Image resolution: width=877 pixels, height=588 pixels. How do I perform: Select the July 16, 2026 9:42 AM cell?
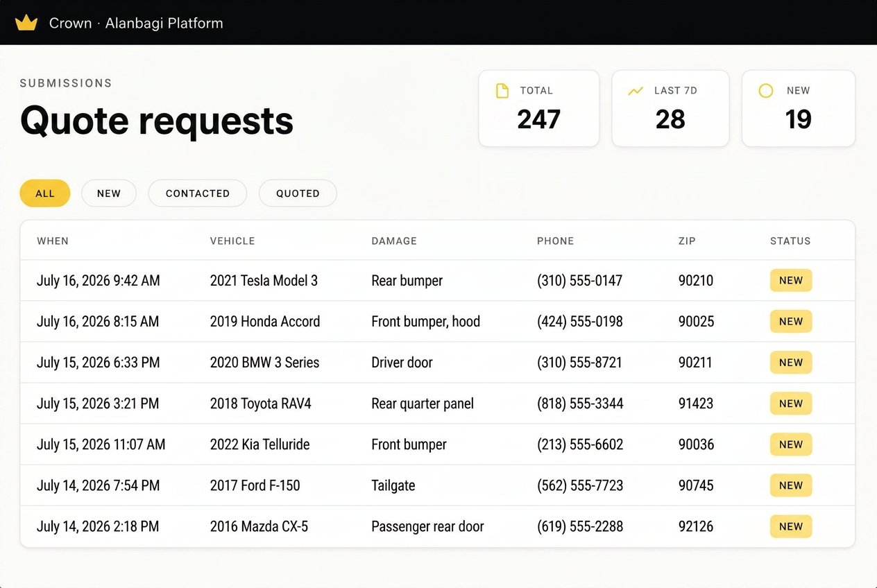pos(99,281)
